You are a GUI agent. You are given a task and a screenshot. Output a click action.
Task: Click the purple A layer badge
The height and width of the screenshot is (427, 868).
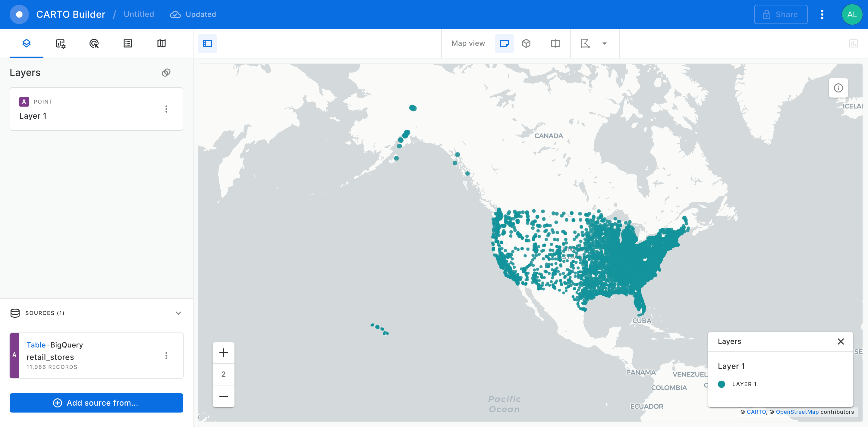point(24,102)
